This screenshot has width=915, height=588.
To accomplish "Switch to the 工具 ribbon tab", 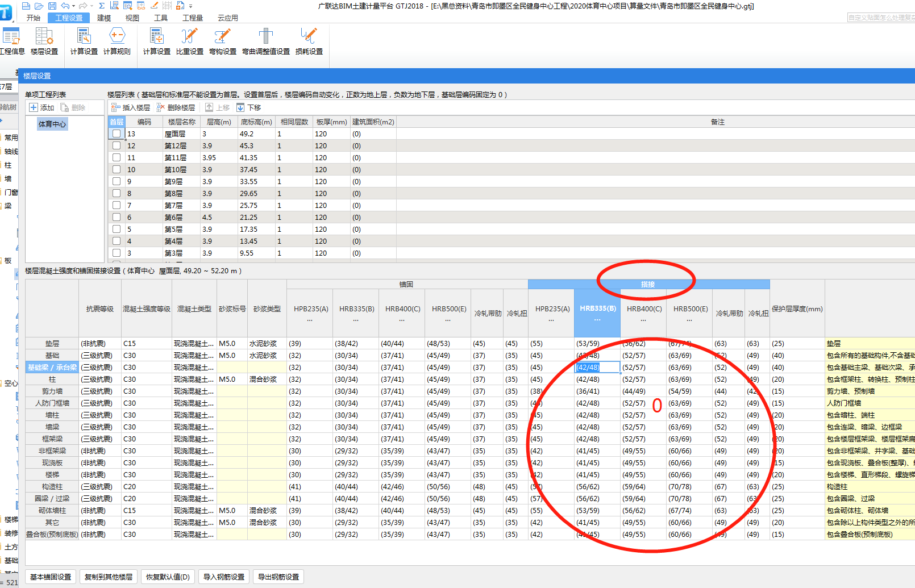I will pyautogui.click(x=161, y=18).
